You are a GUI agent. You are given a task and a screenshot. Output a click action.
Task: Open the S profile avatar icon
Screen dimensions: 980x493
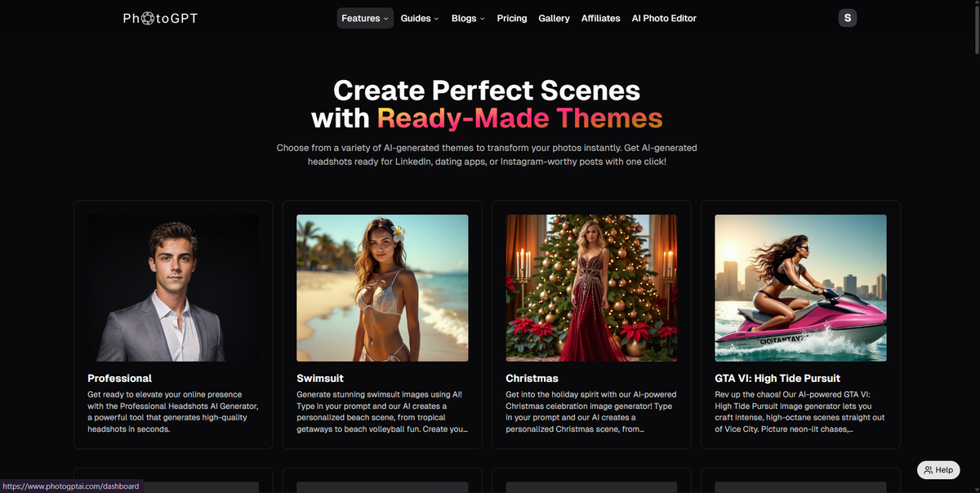coord(847,17)
